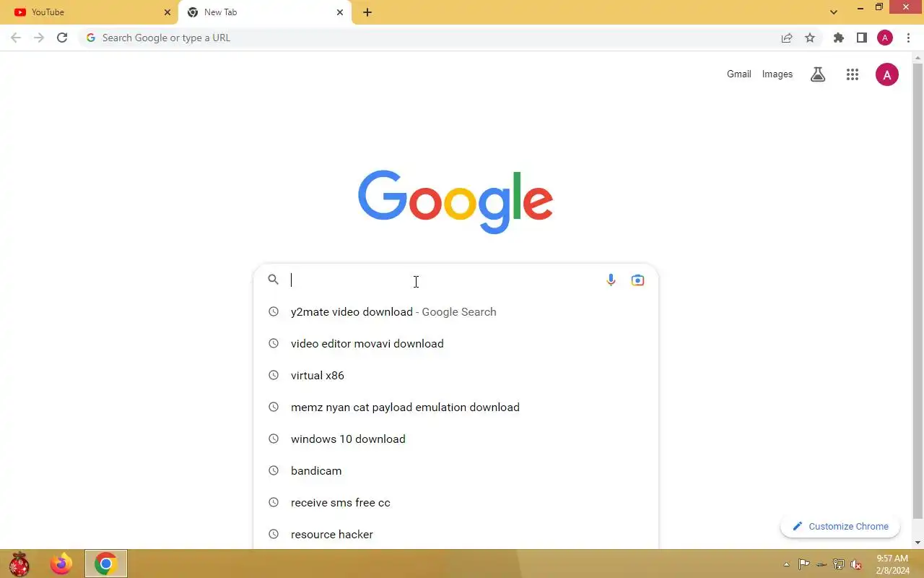The height and width of the screenshot is (578, 924).
Task: Open Images link
Action: tap(777, 74)
